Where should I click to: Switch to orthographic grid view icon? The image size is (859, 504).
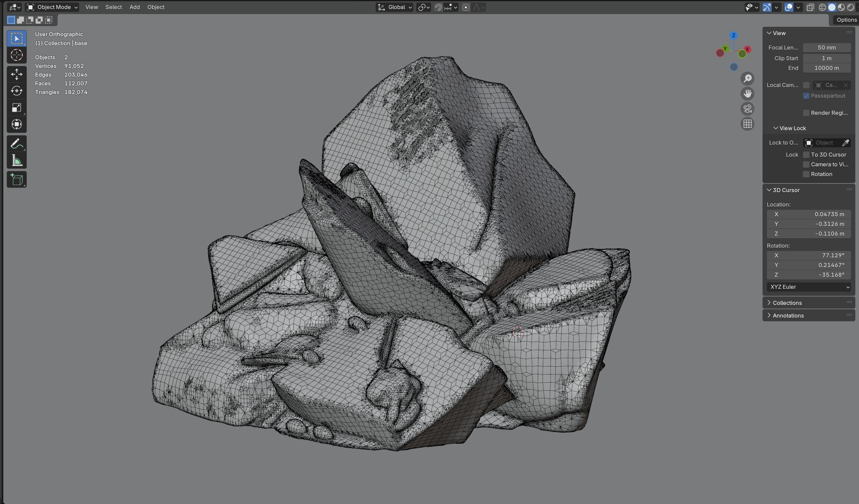click(747, 124)
